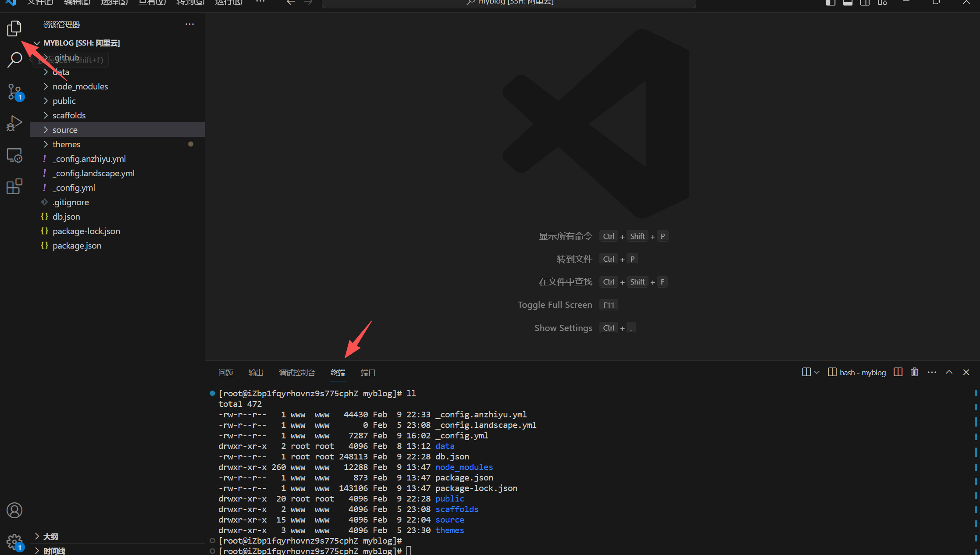Kill terminal with trash icon
The width and height of the screenshot is (980, 555).
[914, 372]
